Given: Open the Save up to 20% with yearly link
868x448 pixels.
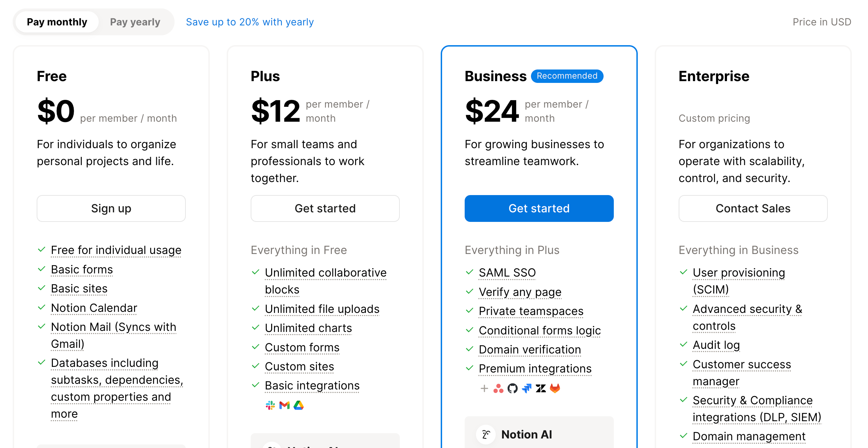Looking at the screenshot, I should (250, 22).
